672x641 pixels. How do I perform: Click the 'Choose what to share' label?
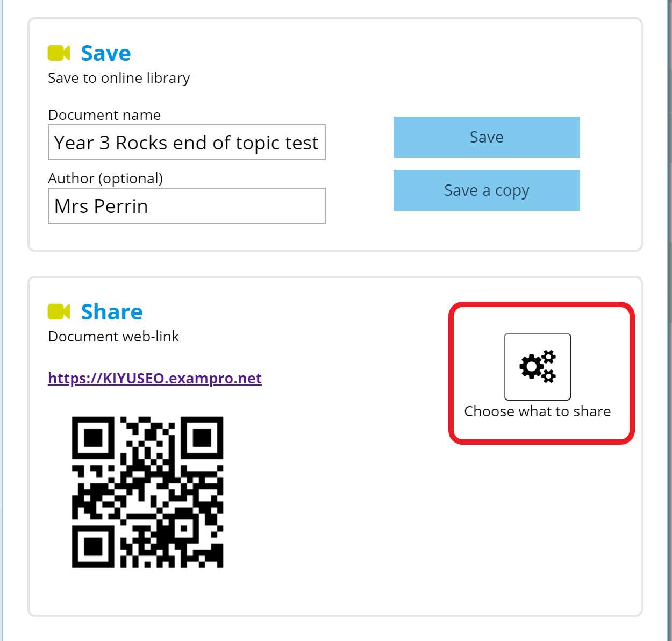[537, 411]
